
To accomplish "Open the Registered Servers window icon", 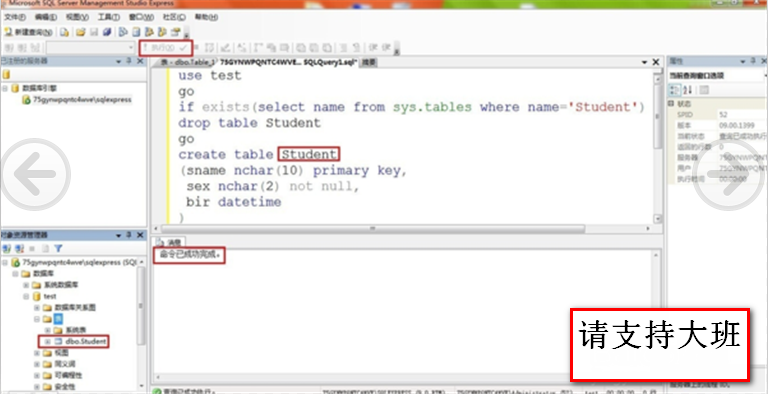I will point(123,32).
